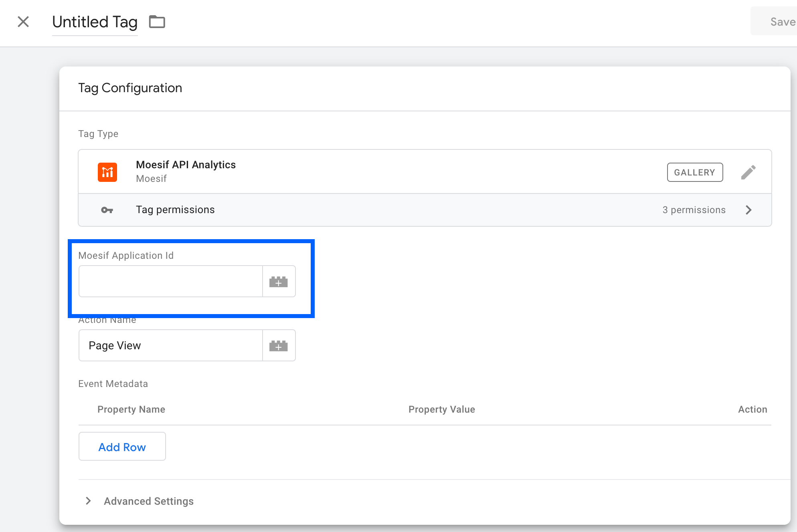Expand permissions with the right chevron
This screenshot has height=532, width=797.
[748, 210]
